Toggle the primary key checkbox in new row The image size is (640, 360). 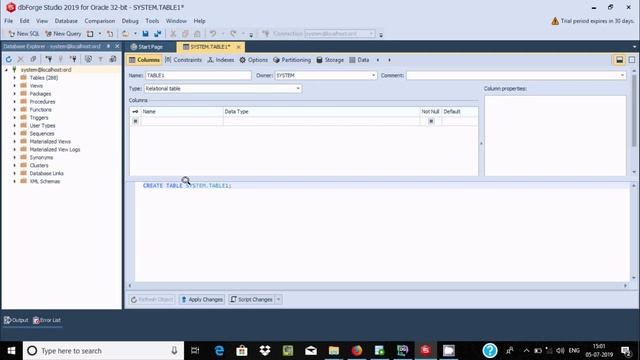point(136,121)
